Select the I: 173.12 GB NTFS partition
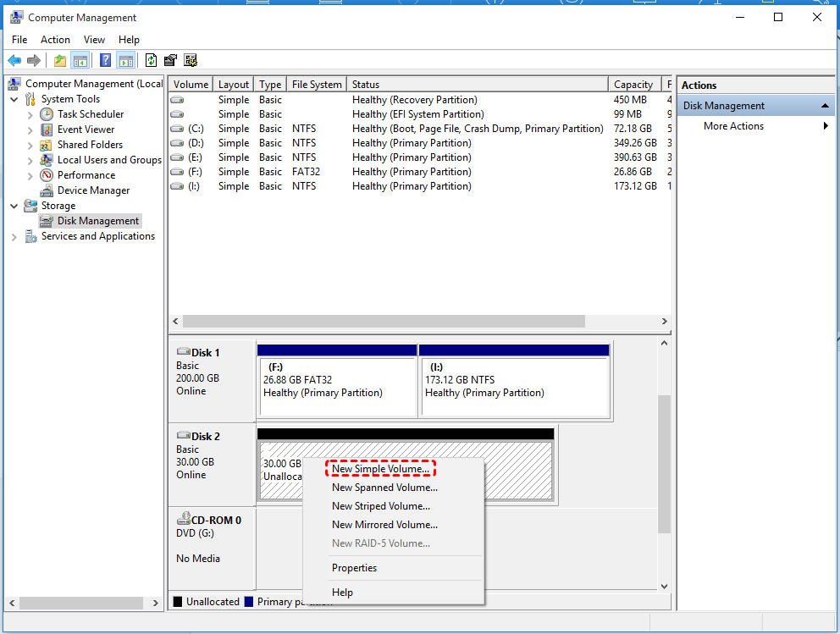Viewport: 840px width, 634px height. (x=513, y=386)
